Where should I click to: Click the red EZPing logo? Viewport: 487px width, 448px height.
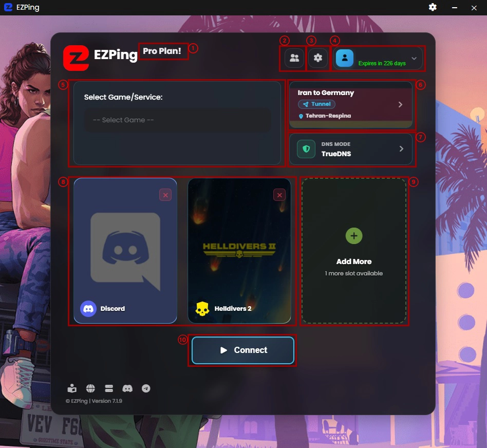pos(76,58)
